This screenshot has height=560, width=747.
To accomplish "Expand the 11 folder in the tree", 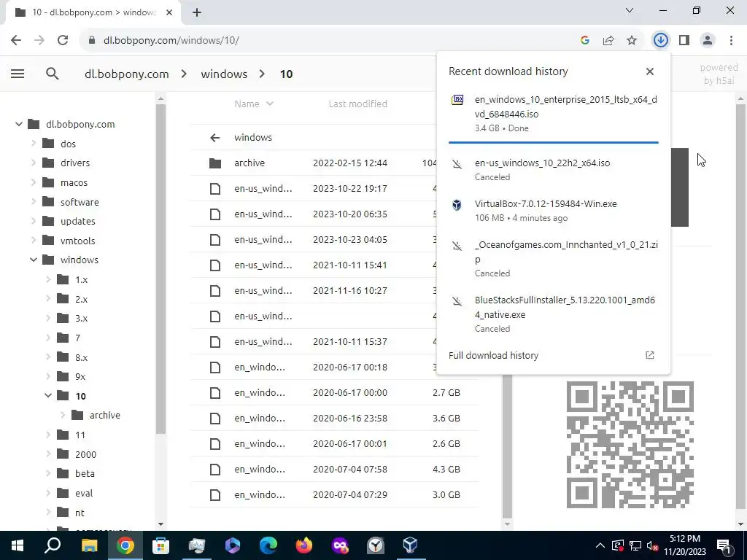I will pos(48,435).
